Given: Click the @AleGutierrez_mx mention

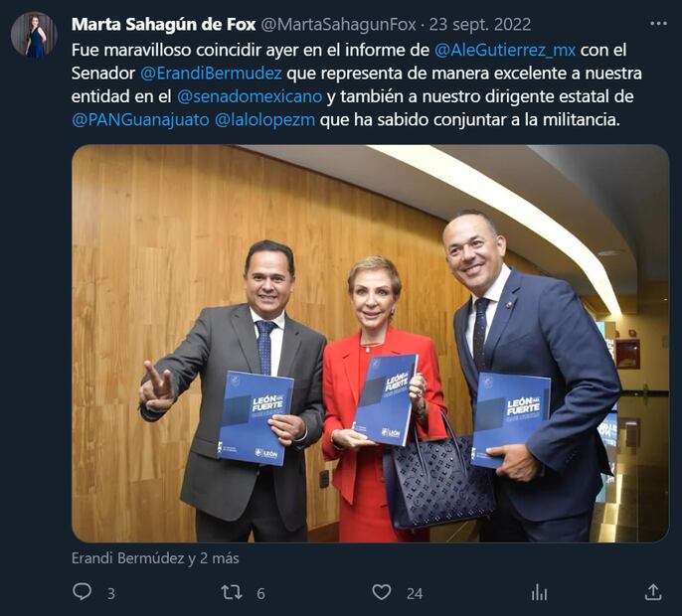Looking at the screenshot, I should (x=505, y=50).
